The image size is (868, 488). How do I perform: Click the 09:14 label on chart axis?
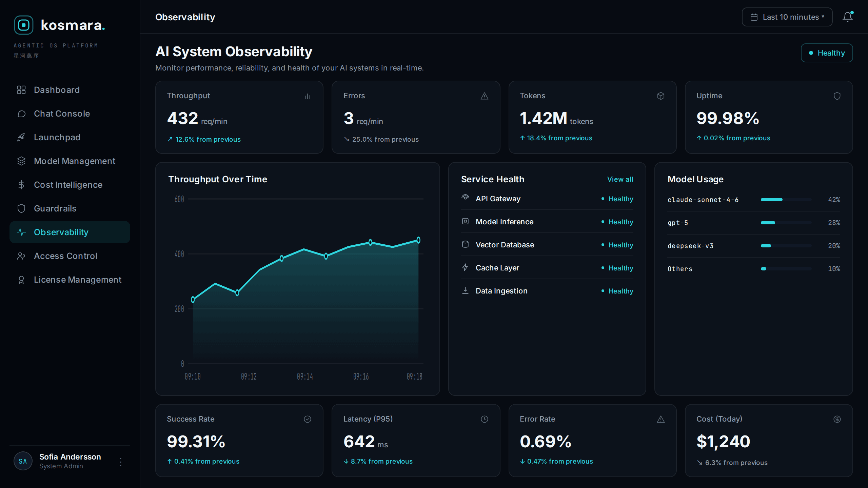[305, 377]
